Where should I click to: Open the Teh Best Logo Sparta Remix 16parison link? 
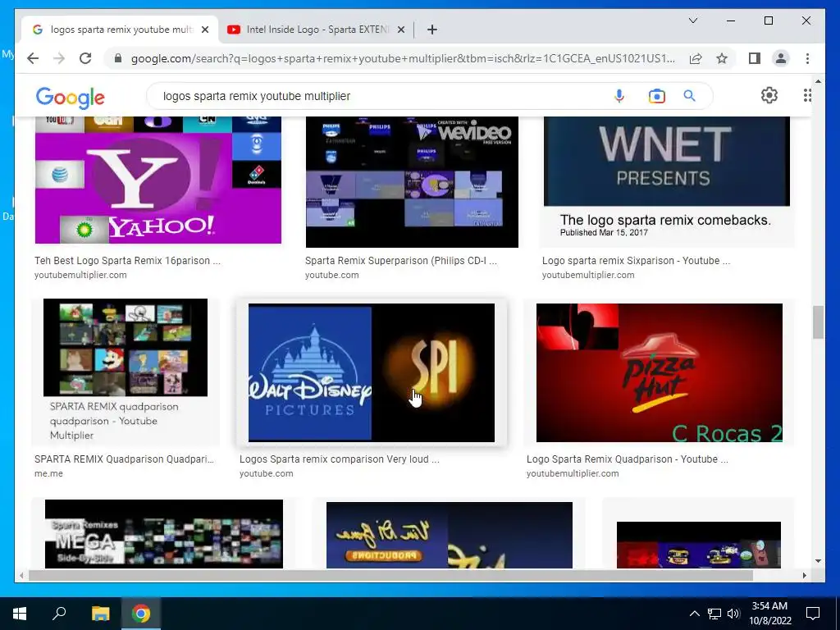pos(127,261)
